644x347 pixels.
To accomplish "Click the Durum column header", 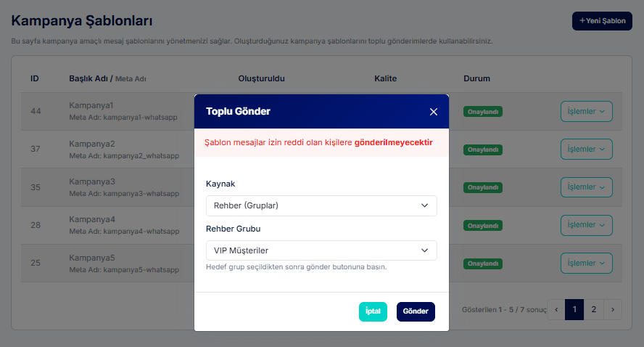I will tap(476, 78).
